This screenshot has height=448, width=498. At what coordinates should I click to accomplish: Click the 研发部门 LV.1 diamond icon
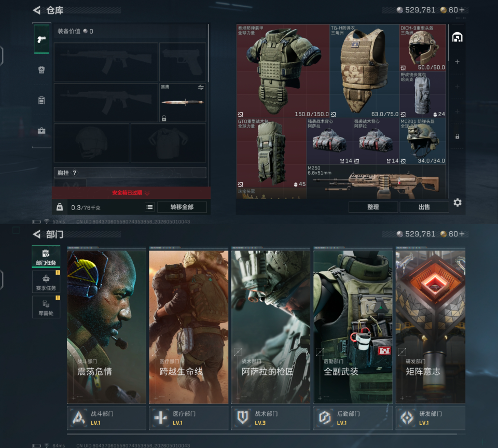tap(407, 417)
